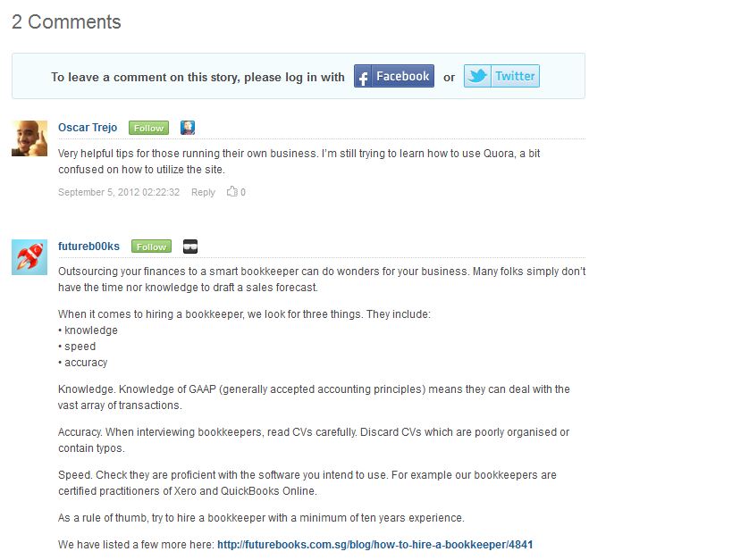Open Oscar Trejo's profile photo
732x560 pixels.
tap(29, 138)
